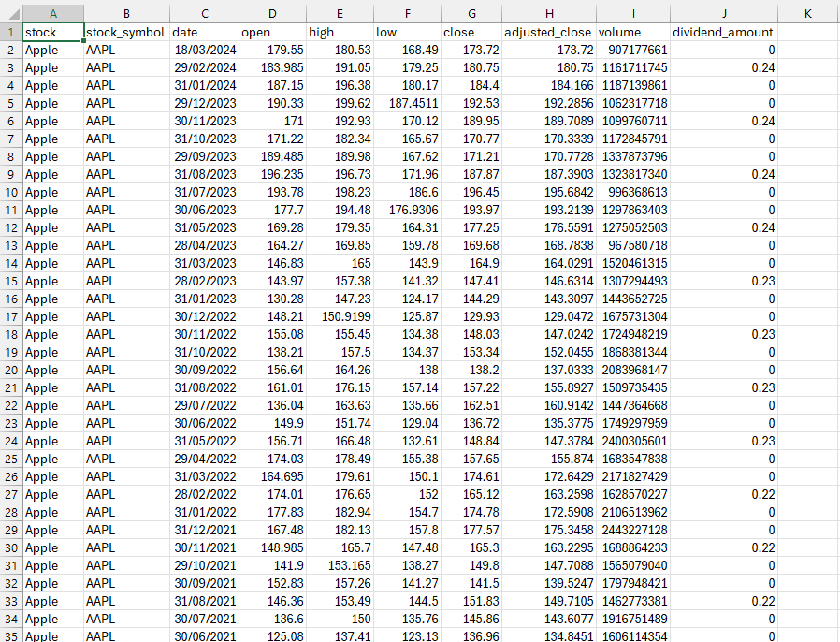
Task: Select row 20 header
Action: [x=11, y=370]
